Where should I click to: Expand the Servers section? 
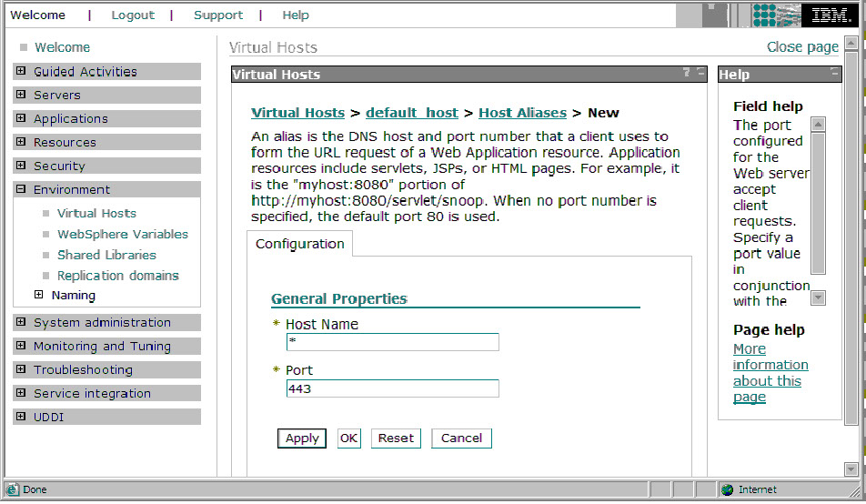21,95
